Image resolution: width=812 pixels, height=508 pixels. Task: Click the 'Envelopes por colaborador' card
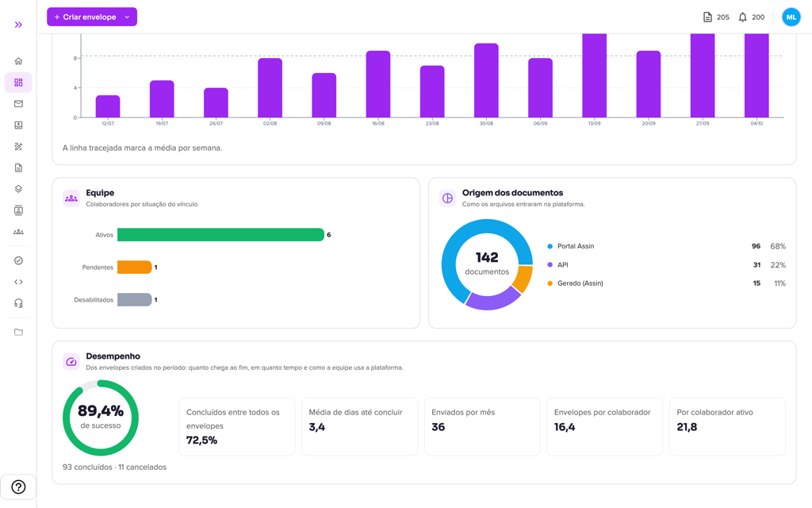[605, 426]
